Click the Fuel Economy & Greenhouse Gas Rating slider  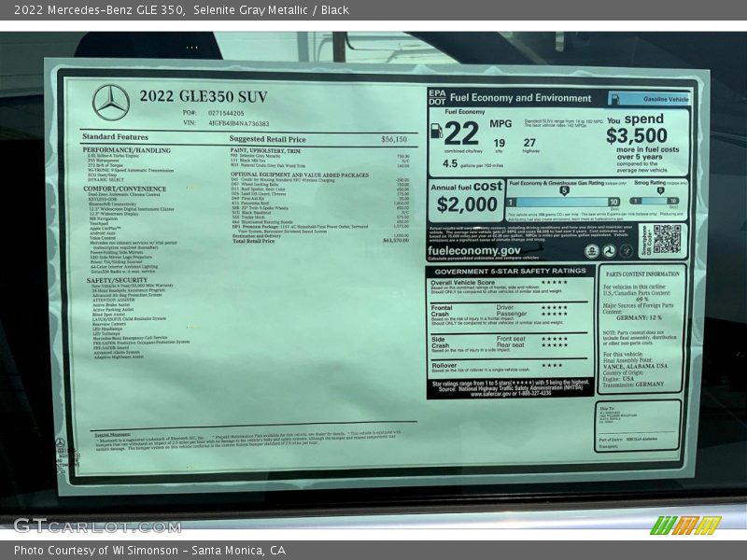tap(563, 202)
